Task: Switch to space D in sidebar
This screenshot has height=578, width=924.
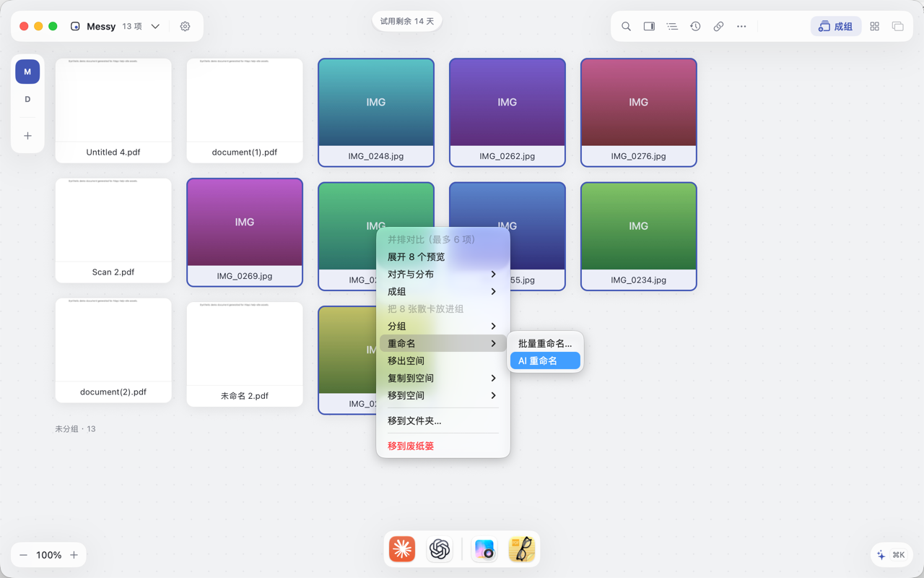Action: [27, 100]
